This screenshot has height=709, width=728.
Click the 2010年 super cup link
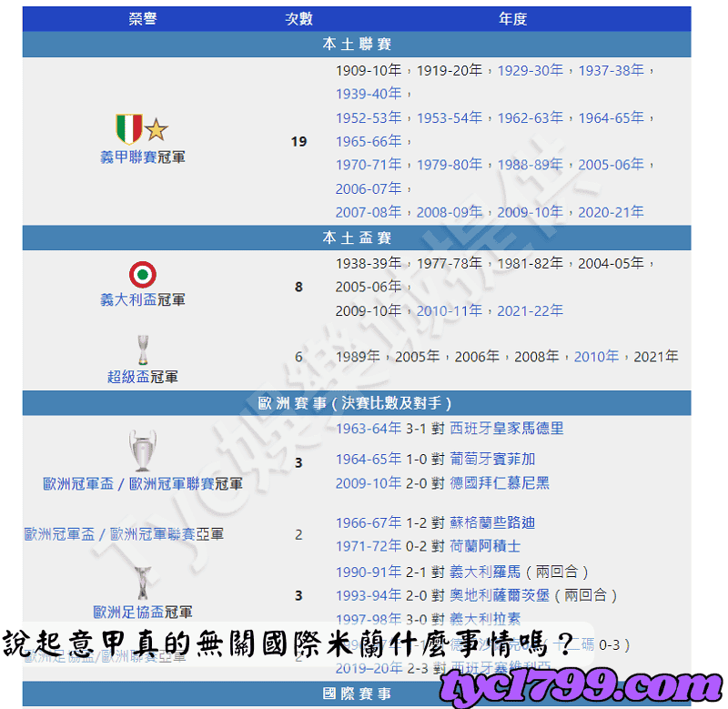(x=597, y=357)
